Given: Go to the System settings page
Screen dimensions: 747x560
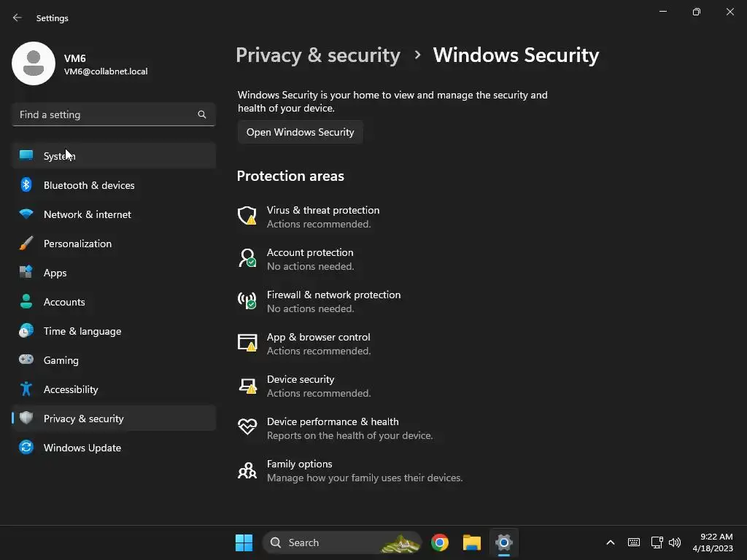Looking at the screenshot, I should click(x=59, y=156).
